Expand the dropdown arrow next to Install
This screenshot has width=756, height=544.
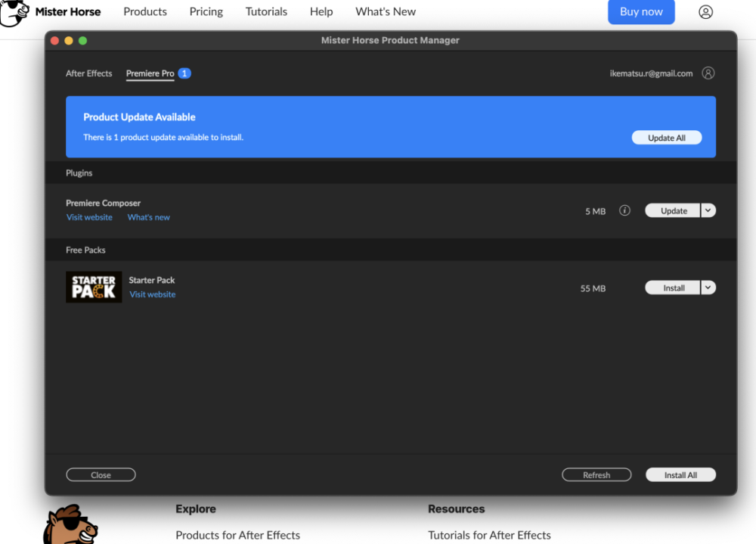[x=708, y=288]
